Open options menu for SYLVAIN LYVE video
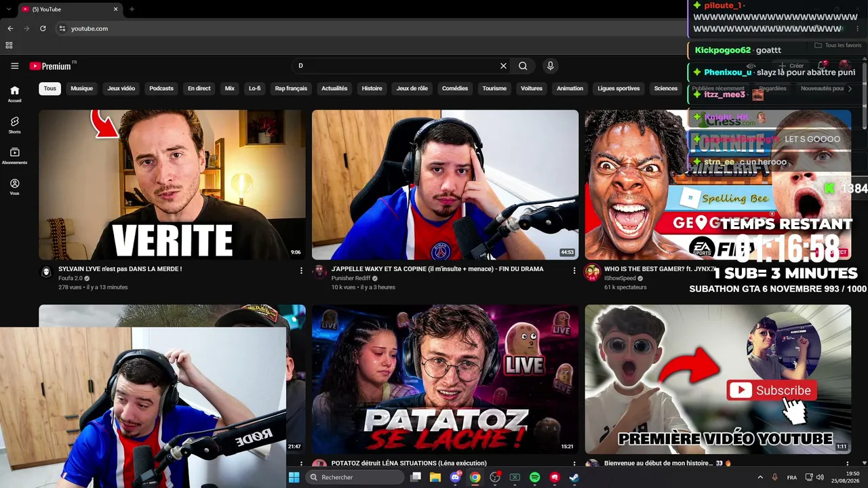Image resolution: width=868 pixels, height=488 pixels. coord(301,270)
